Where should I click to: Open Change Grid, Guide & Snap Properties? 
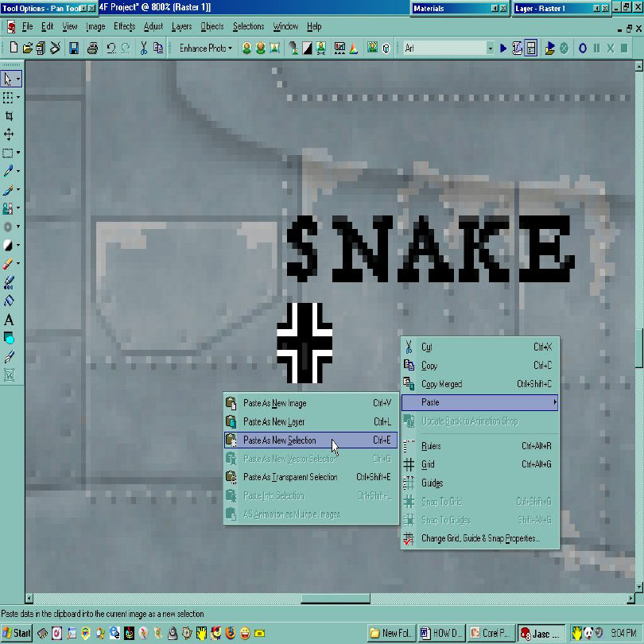[479, 538]
